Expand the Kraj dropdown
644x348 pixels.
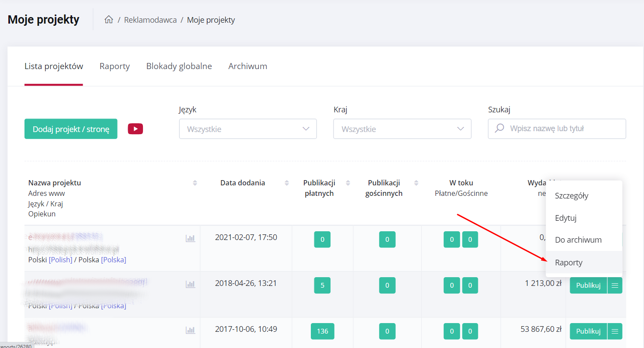tap(402, 129)
